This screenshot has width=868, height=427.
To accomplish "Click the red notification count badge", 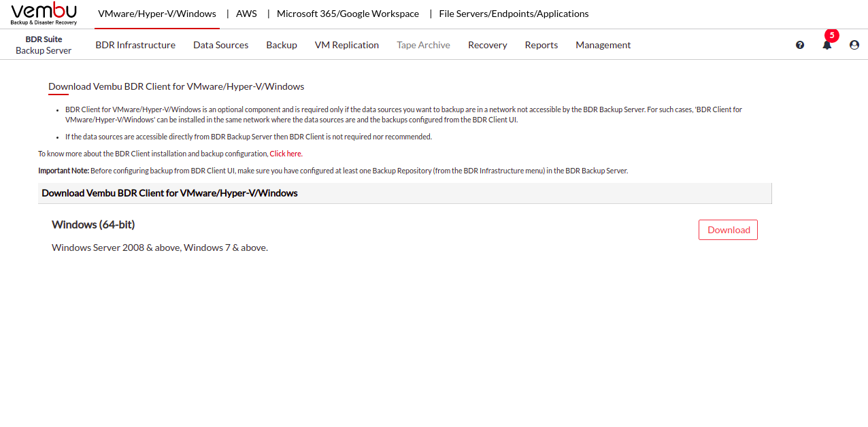I will pos(831,35).
